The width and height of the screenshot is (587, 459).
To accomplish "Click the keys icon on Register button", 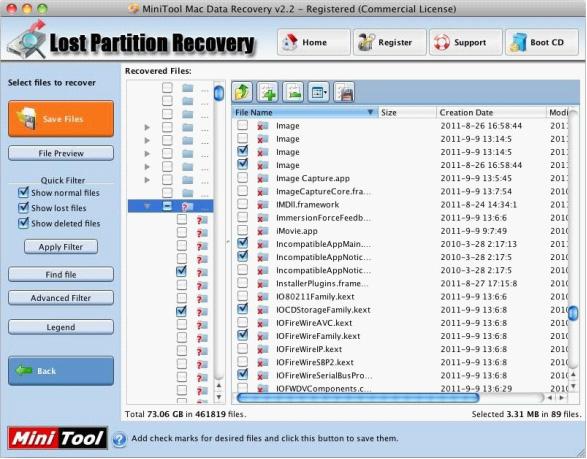I will coord(366,42).
